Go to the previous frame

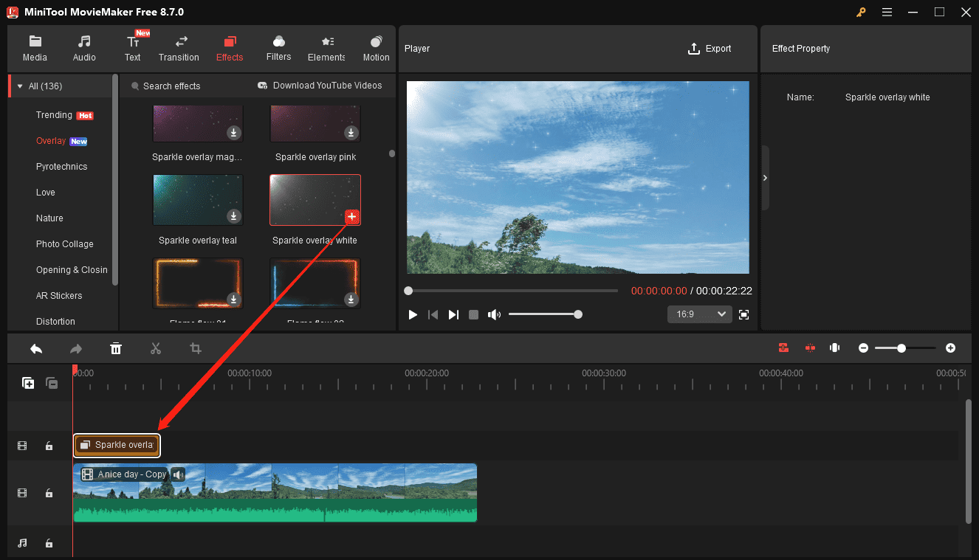(433, 315)
